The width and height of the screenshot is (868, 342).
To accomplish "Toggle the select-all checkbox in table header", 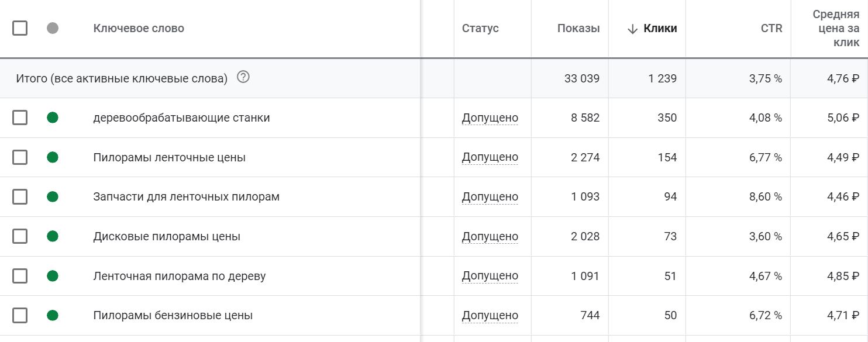I will point(20,28).
